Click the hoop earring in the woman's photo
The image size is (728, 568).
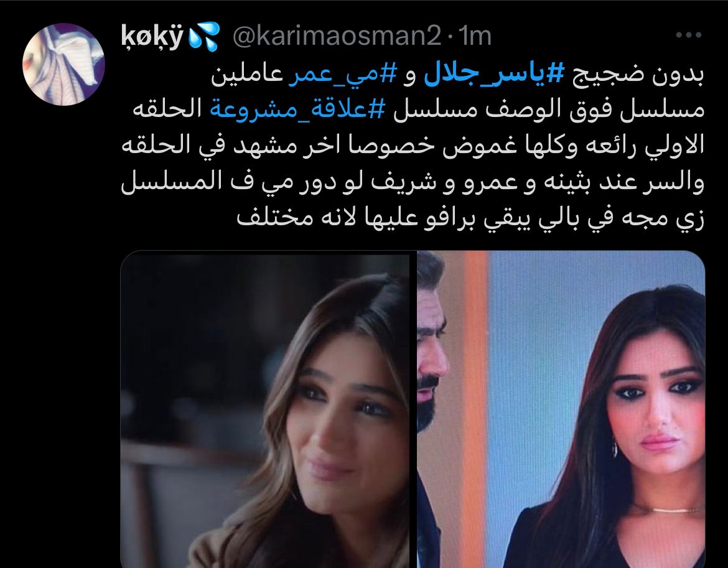615,449
